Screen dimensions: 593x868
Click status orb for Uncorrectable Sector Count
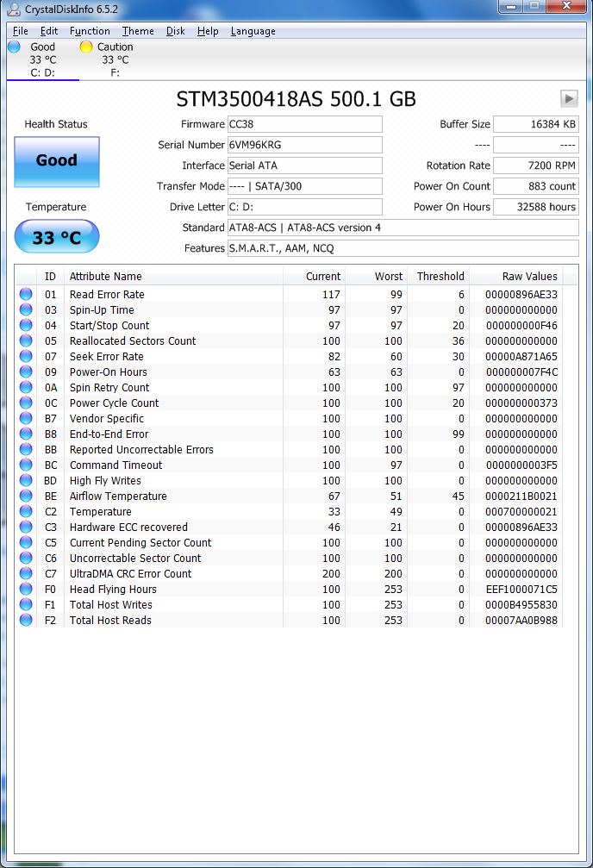(26, 558)
